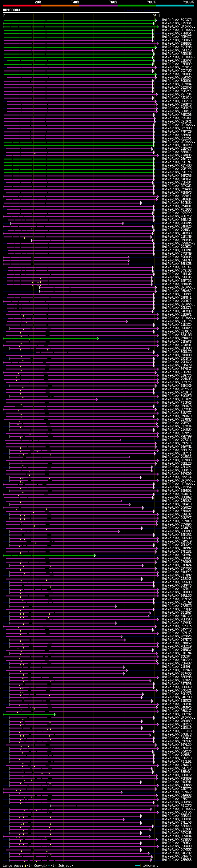Click the query end position 516
Image resolution: width=197 pixels, height=868 pixels.
[x=155, y=15]
